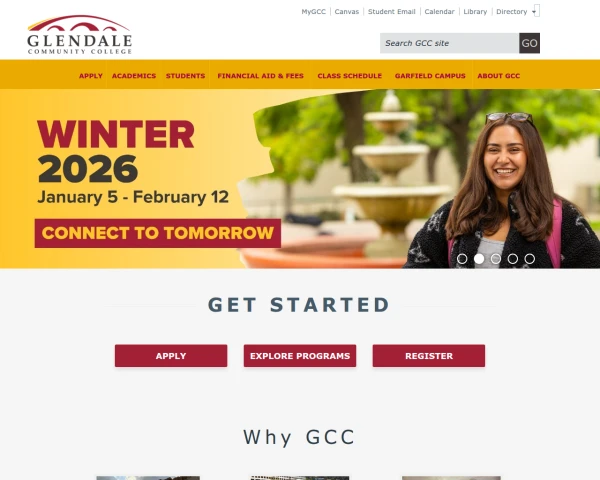Select the fifth carousel slide dot
The height and width of the screenshot is (480, 600).
(529, 259)
